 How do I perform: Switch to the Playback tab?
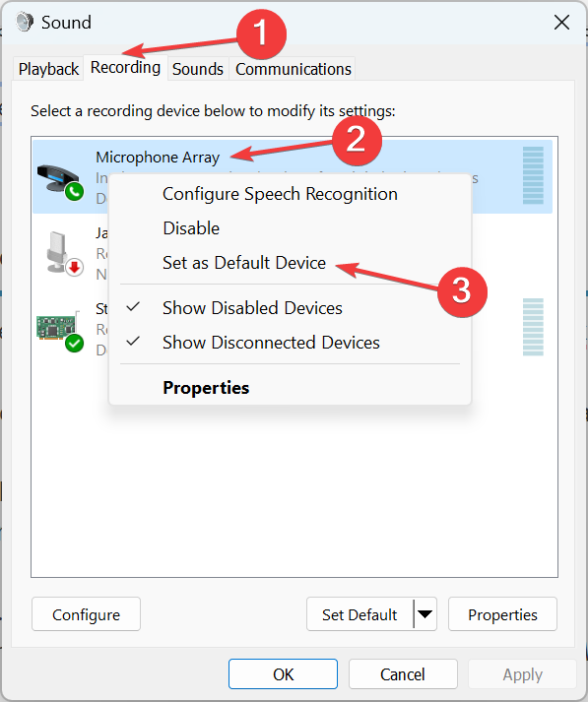48,69
